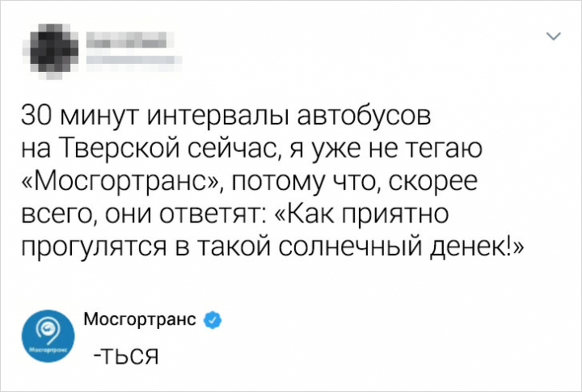Select the «-ться» reply text

click(126, 356)
